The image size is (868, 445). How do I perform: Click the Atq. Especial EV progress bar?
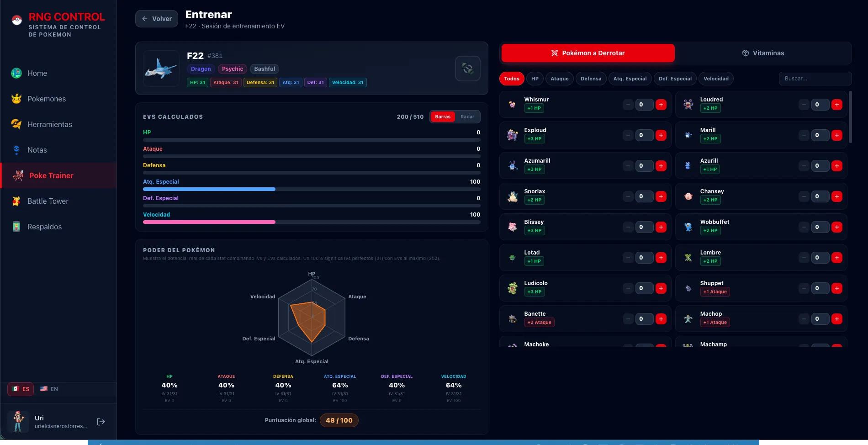point(312,189)
